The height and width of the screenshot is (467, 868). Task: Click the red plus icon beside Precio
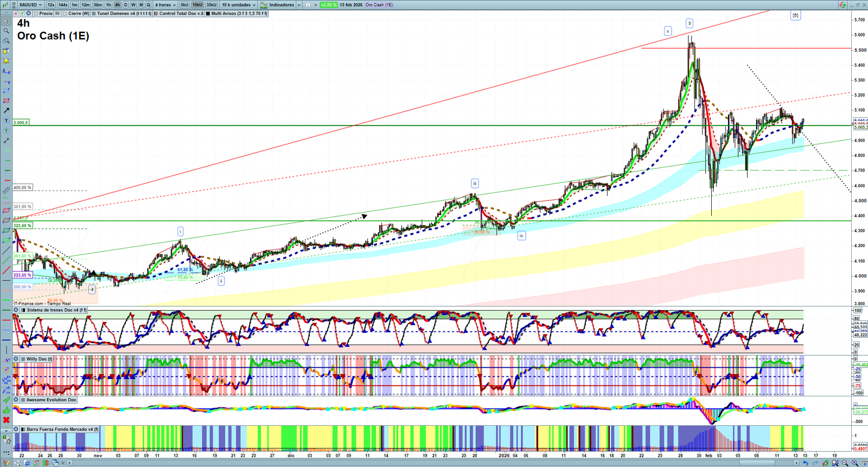[x=16, y=14]
